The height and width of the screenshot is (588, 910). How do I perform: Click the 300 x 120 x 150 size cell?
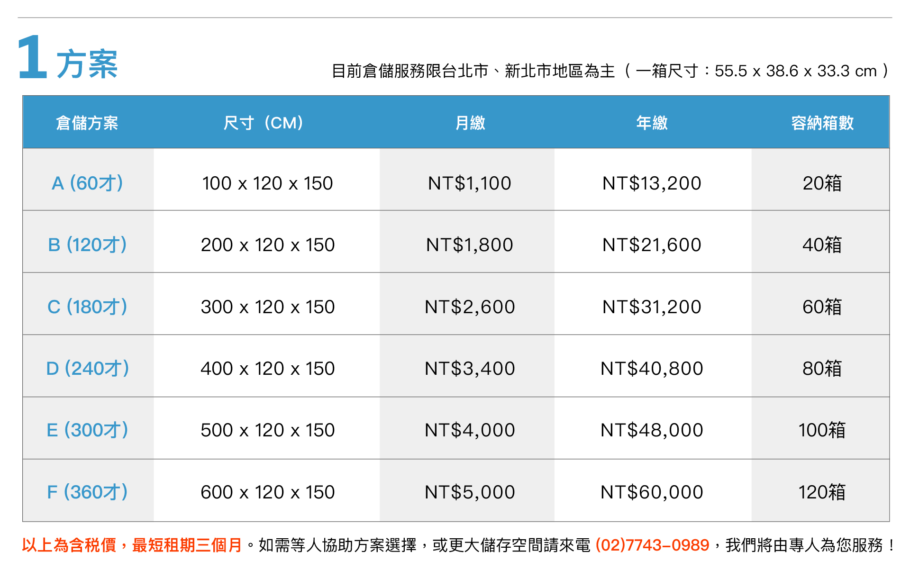[268, 307]
